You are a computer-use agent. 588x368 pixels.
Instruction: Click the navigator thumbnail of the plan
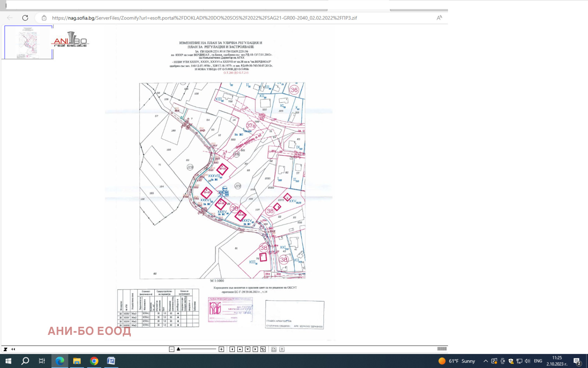(28, 42)
